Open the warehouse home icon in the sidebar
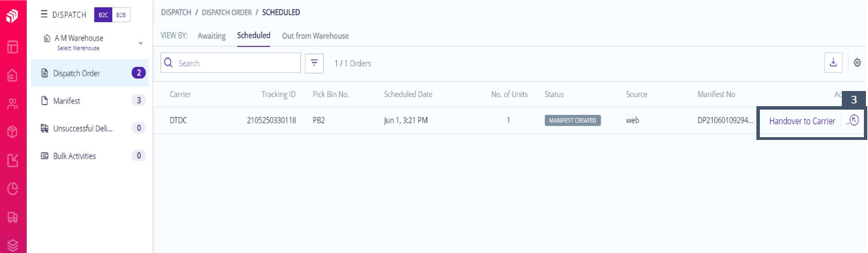This screenshot has height=253, width=868. pos(12,75)
